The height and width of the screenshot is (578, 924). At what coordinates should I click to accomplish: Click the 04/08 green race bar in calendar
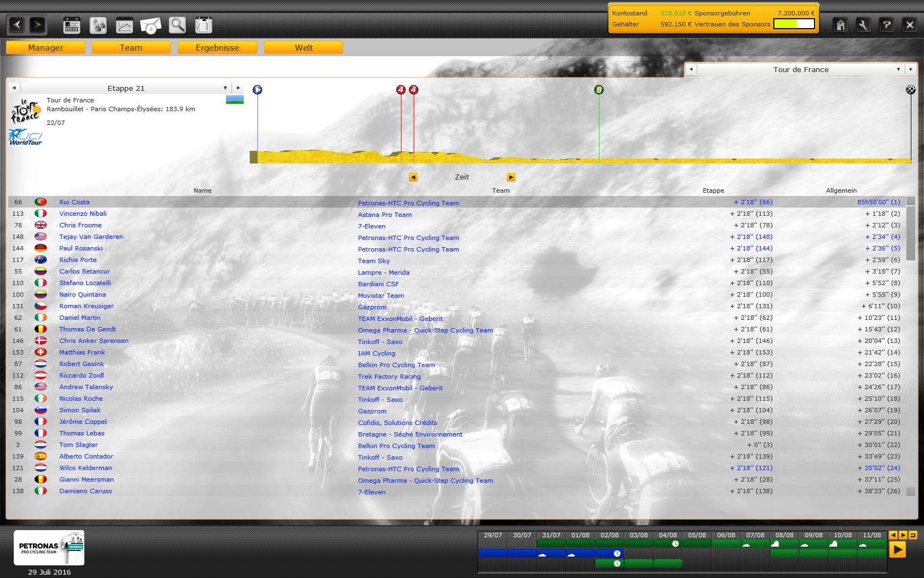point(668,544)
